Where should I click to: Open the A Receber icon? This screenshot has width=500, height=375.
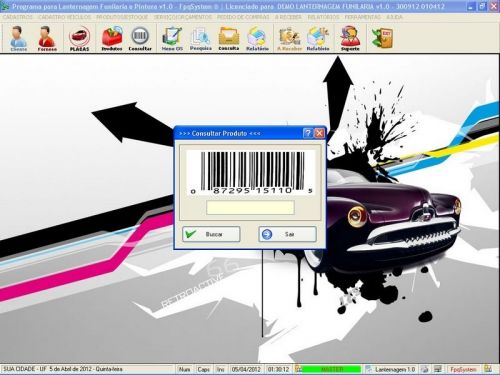click(x=289, y=39)
